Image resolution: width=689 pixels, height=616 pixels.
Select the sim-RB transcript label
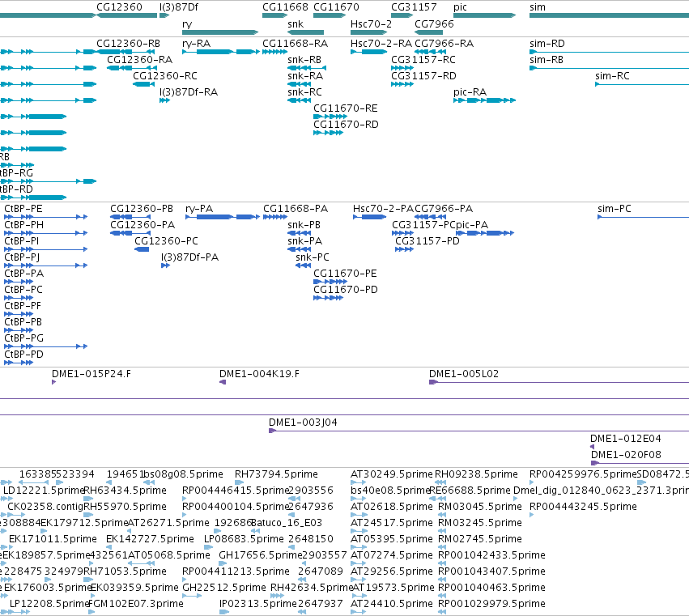click(547, 60)
